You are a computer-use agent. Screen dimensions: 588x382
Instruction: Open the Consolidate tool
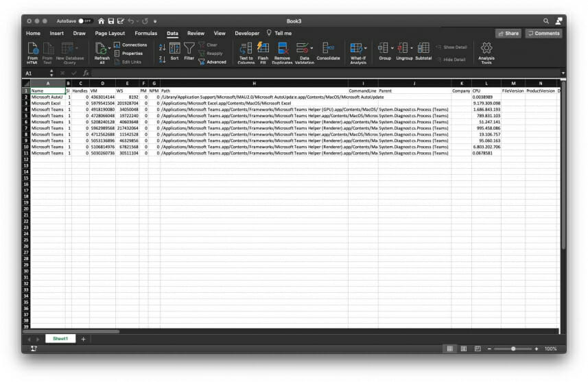328,51
